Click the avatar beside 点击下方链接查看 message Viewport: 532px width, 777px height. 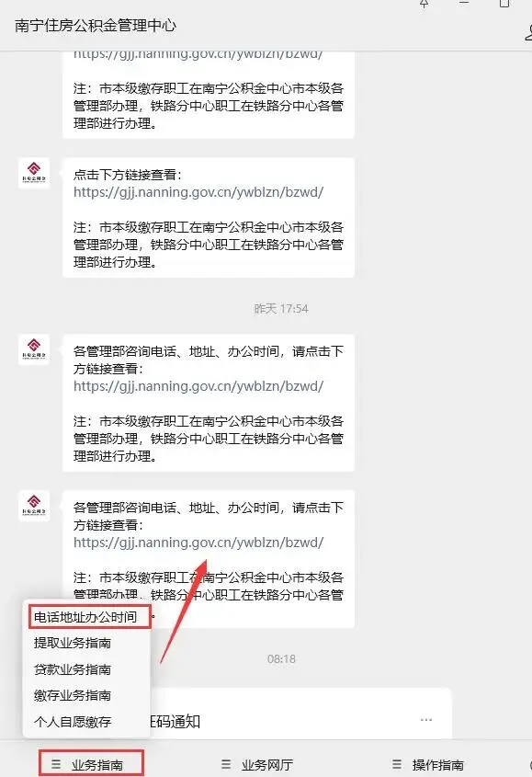[x=34, y=173]
